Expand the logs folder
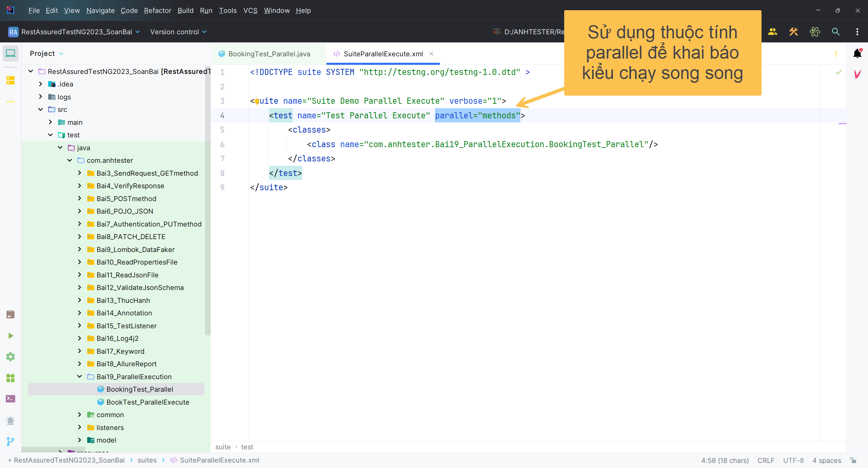Screen dimensions: 868x468 (x=40, y=97)
